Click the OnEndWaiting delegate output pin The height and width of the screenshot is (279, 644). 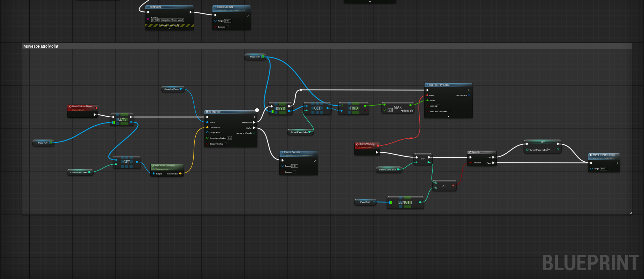tap(378, 146)
